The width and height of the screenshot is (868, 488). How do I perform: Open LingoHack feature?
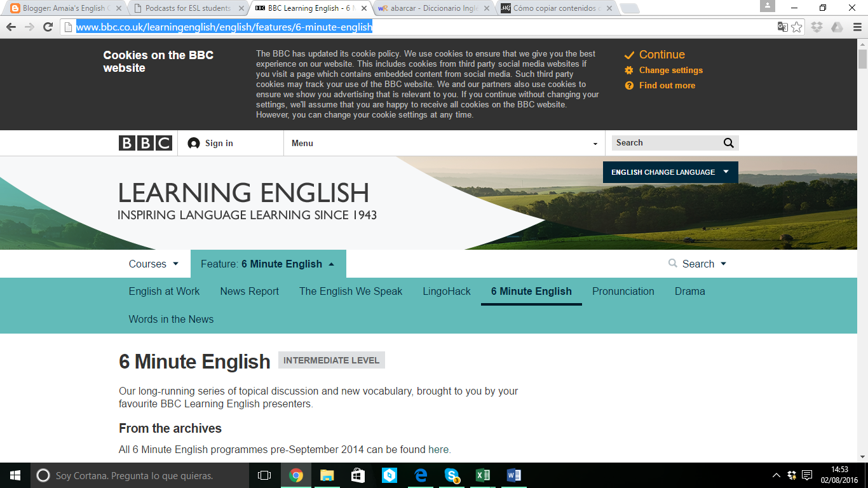447,291
